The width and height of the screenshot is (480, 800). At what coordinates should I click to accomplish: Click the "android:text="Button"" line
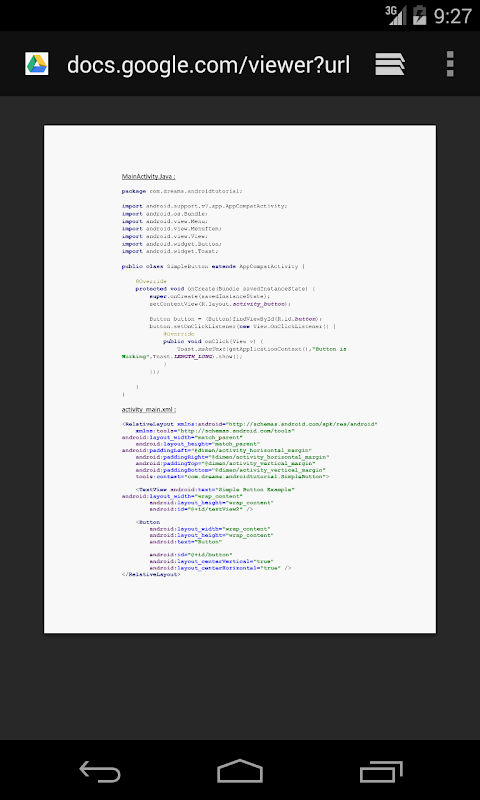click(x=186, y=542)
